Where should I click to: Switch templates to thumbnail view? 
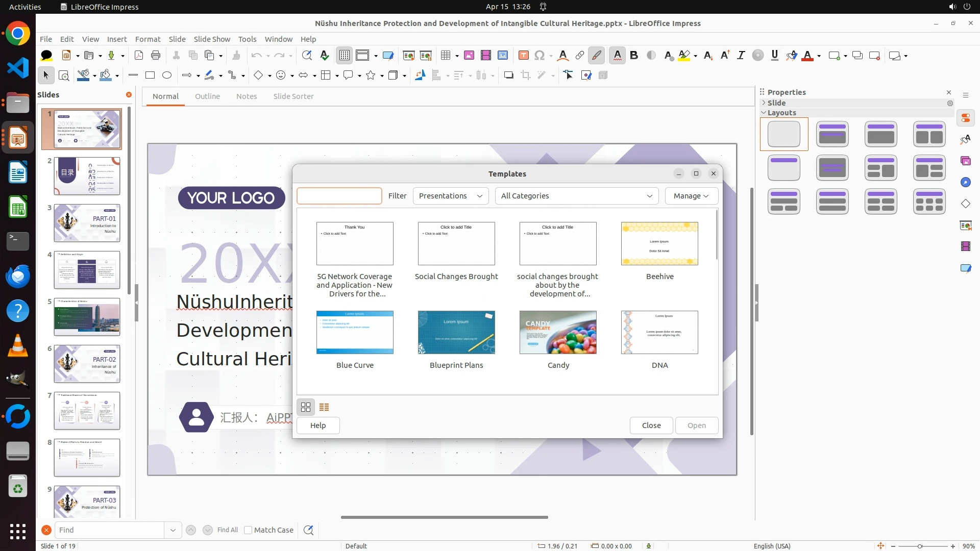tap(306, 407)
